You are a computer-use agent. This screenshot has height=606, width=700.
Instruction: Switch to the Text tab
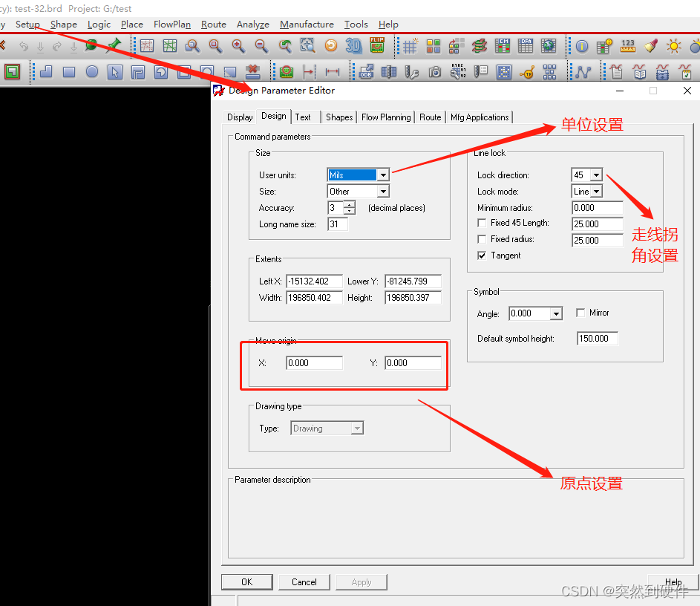(x=303, y=117)
